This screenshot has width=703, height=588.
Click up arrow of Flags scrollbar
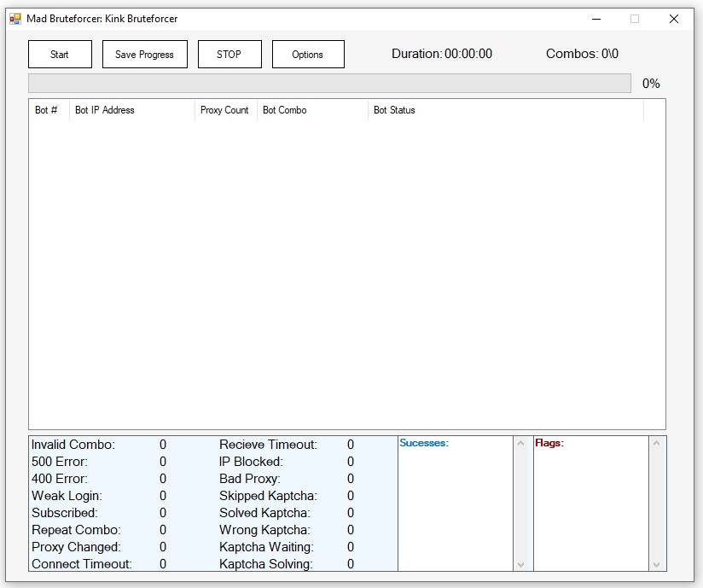[x=656, y=444]
